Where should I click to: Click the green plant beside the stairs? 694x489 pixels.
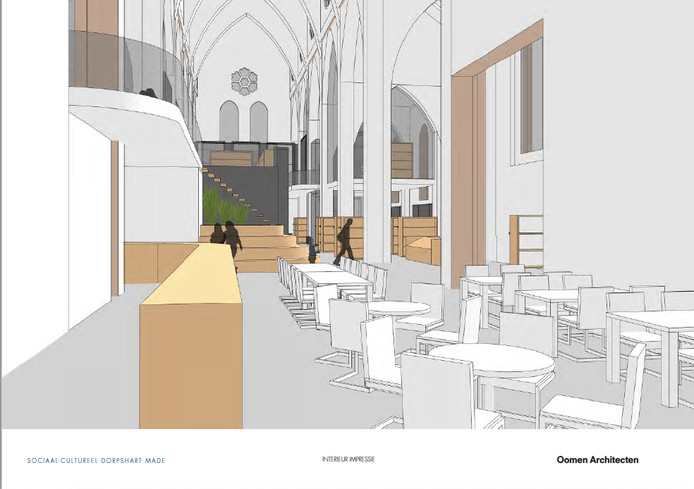(224, 208)
